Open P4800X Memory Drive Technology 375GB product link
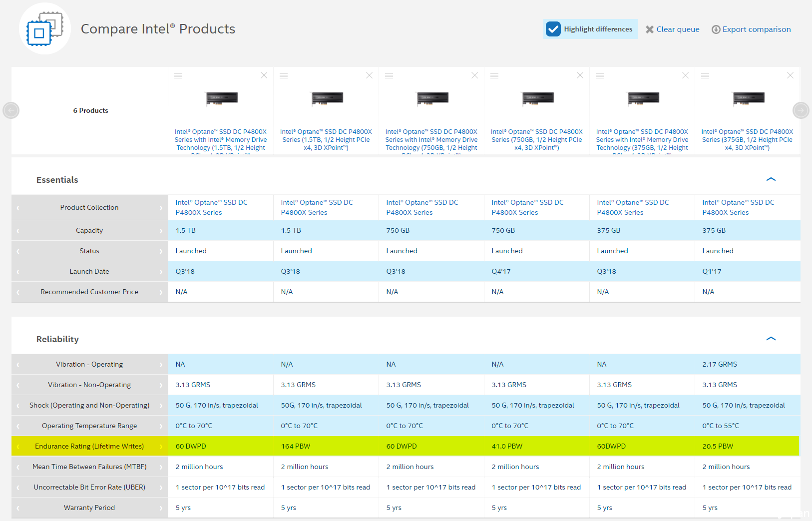812x521 pixels. [642, 141]
